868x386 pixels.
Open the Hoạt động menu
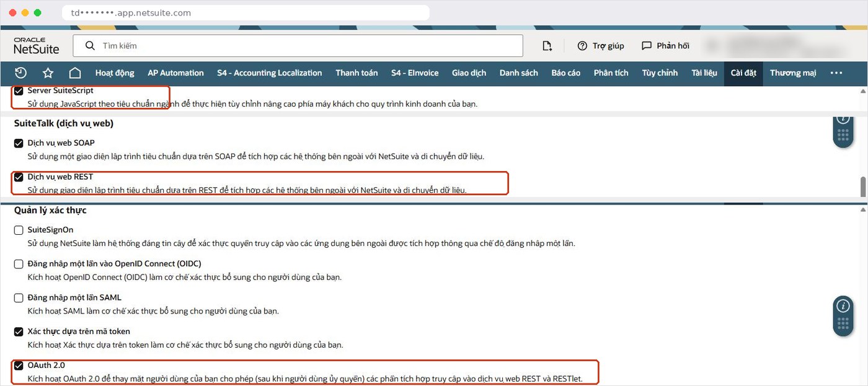tap(115, 73)
